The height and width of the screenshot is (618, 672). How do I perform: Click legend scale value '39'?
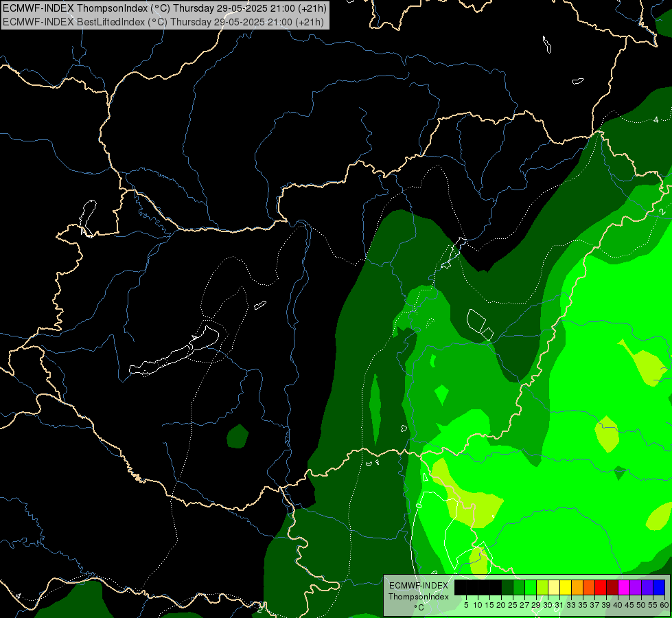[606, 605]
